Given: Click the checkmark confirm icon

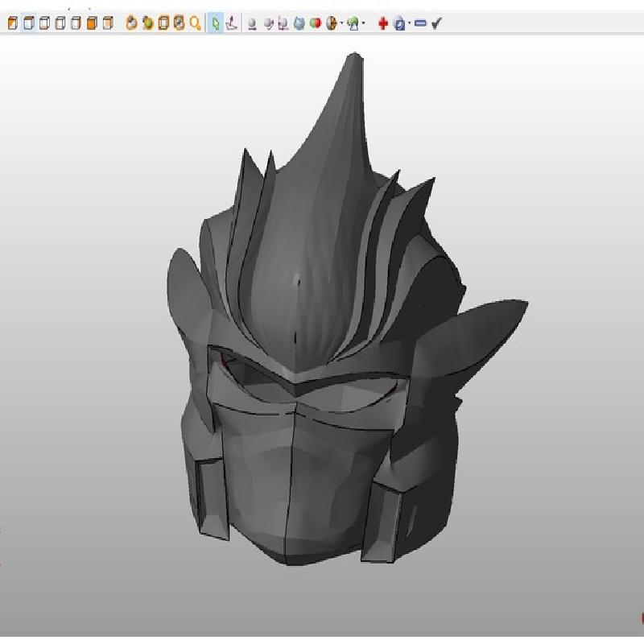Looking at the screenshot, I should 436,23.
